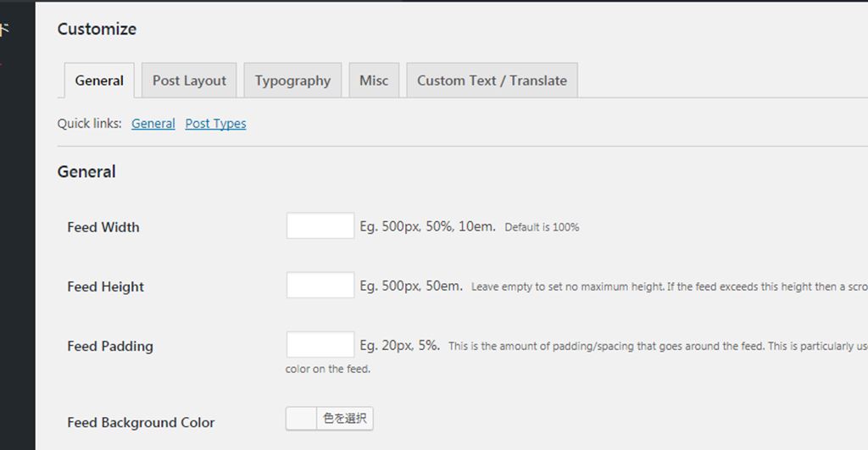Screen dimensions: 868x450
Task: Focus the Feed Height text field
Action: click(x=320, y=286)
